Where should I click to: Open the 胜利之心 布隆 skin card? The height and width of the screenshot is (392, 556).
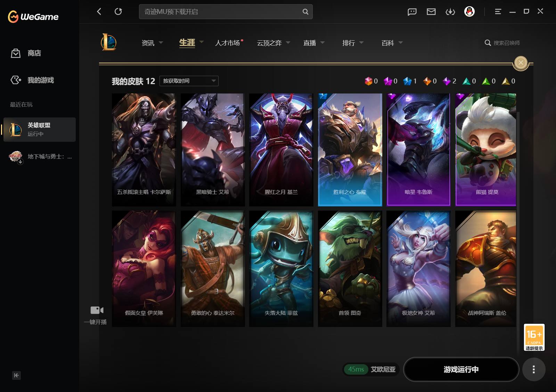click(x=350, y=150)
